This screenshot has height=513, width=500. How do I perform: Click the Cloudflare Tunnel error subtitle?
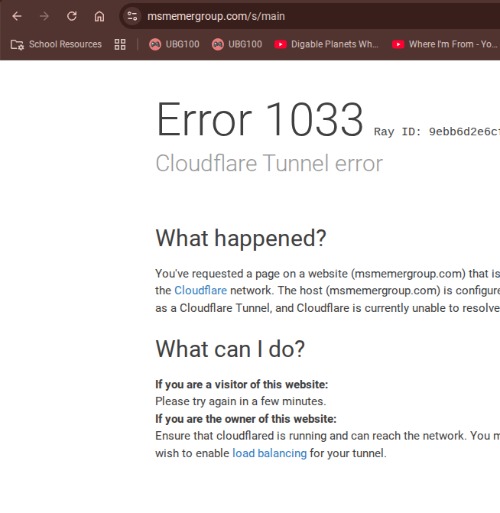[269, 163]
